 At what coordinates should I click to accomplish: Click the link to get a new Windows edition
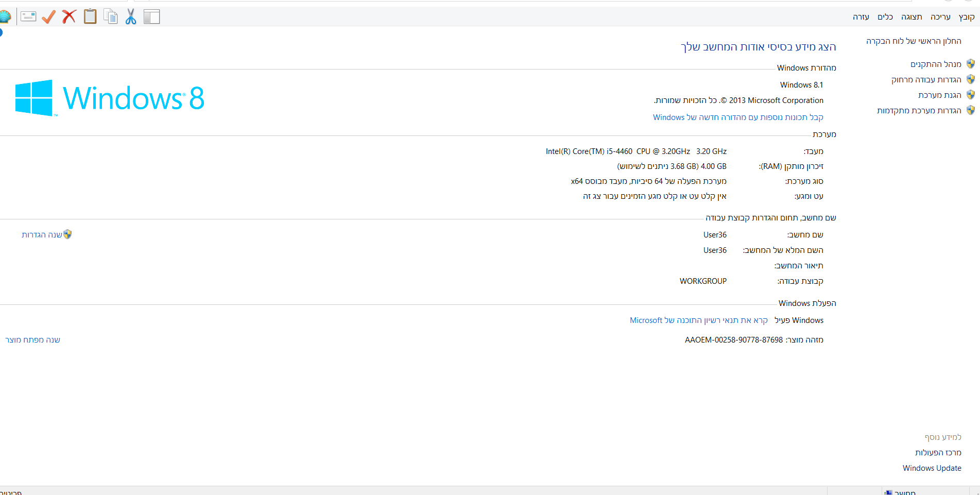[738, 117]
